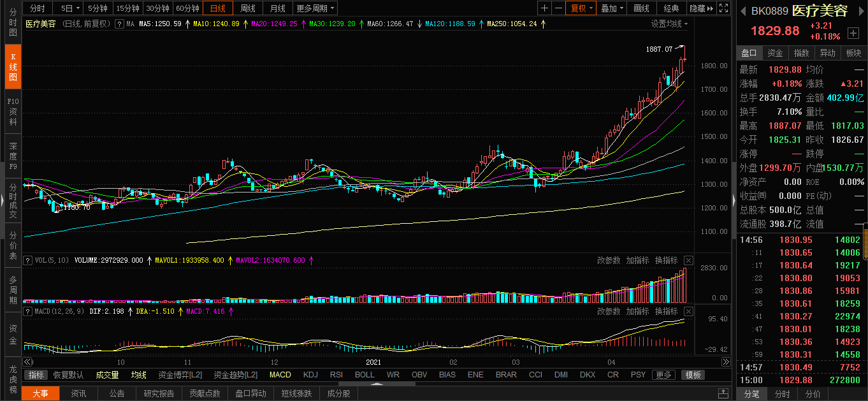The image size is (868, 401).
Task: Go to previous stock arrow beside BK0889
Action: coord(743,11)
